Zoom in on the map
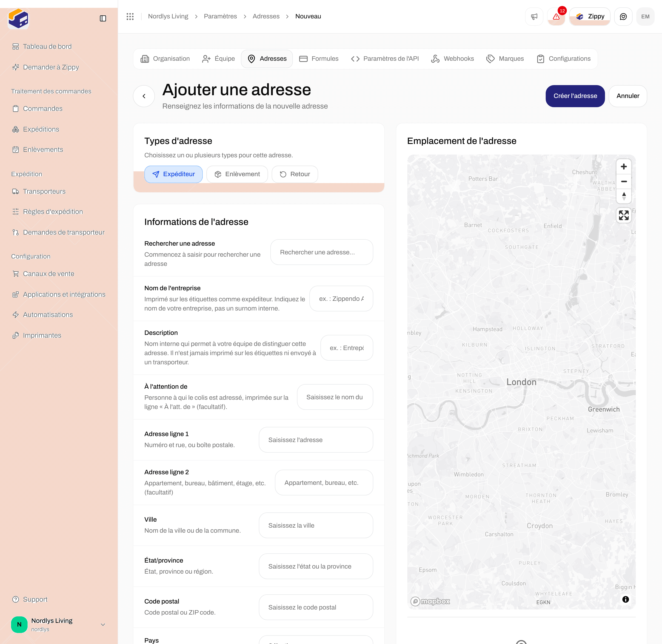The width and height of the screenshot is (662, 644). click(624, 167)
